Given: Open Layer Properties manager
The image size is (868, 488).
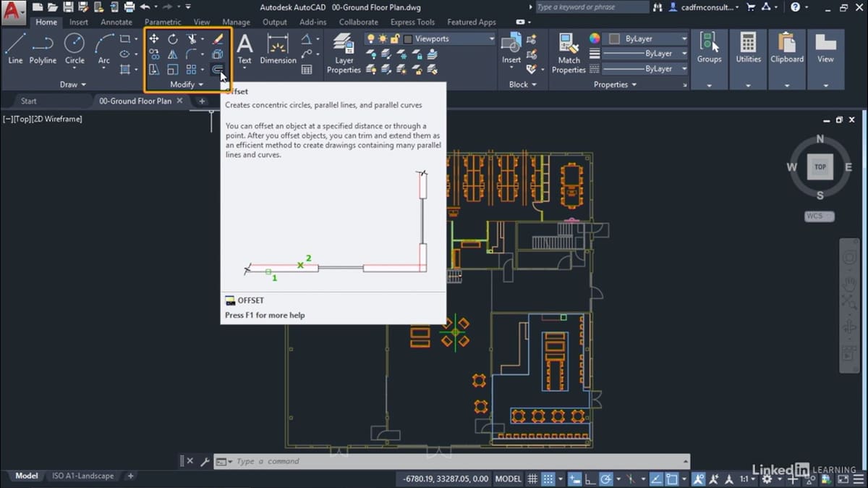Looking at the screenshot, I should 344,54.
